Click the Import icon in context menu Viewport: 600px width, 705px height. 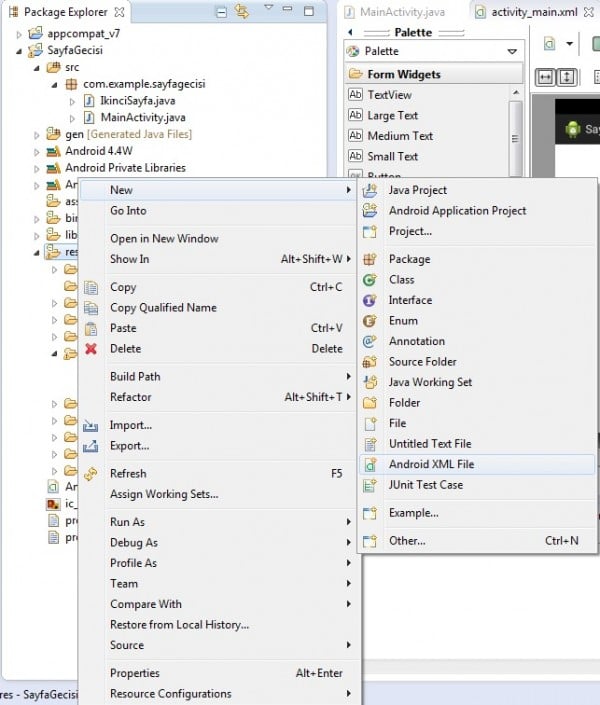click(90, 425)
